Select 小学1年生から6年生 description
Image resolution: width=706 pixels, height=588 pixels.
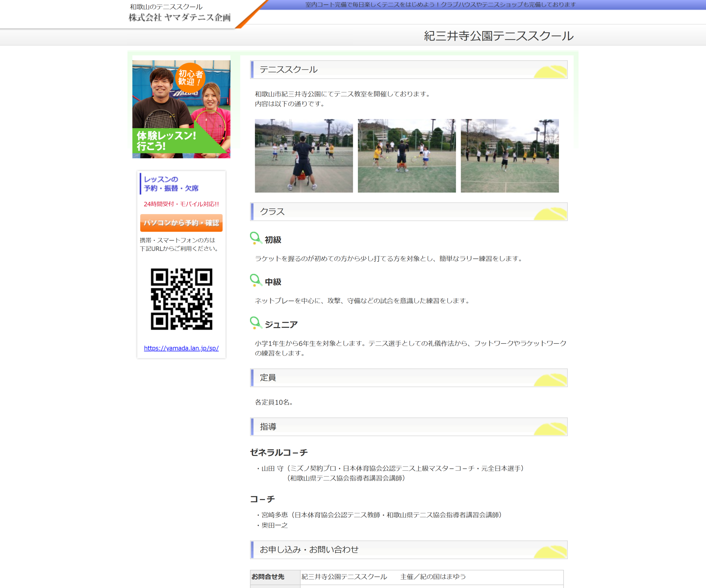[411, 348]
